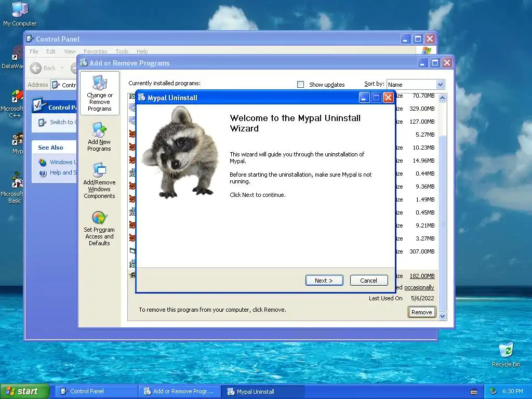Open Recycle Bin desktop icon

coord(506,354)
